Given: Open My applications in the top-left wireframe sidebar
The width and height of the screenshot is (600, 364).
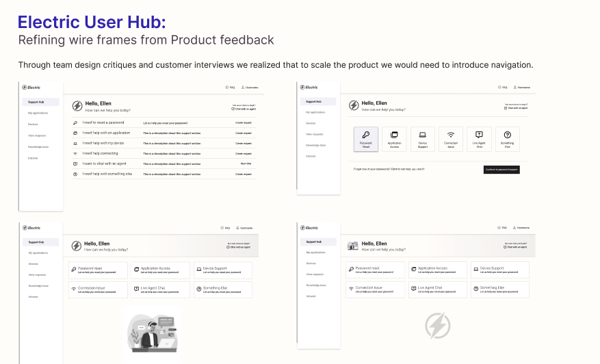Looking at the screenshot, I should pos(38,113).
